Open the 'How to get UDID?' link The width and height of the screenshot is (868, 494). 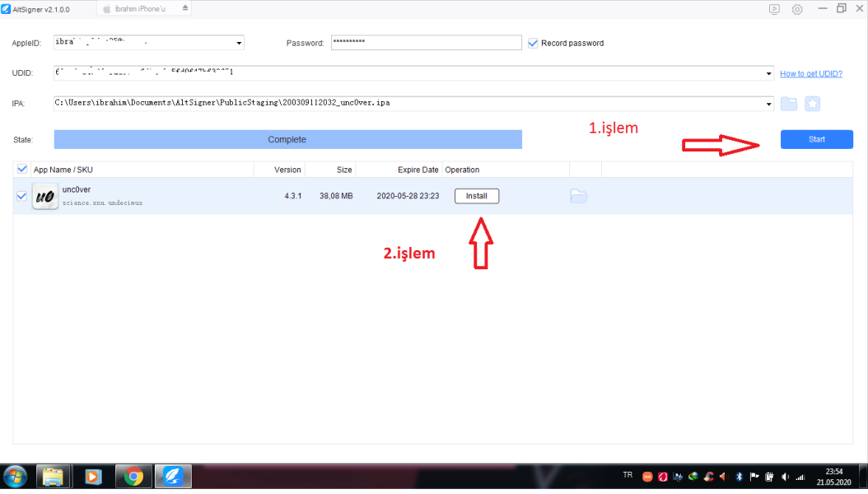click(x=810, y=73)
